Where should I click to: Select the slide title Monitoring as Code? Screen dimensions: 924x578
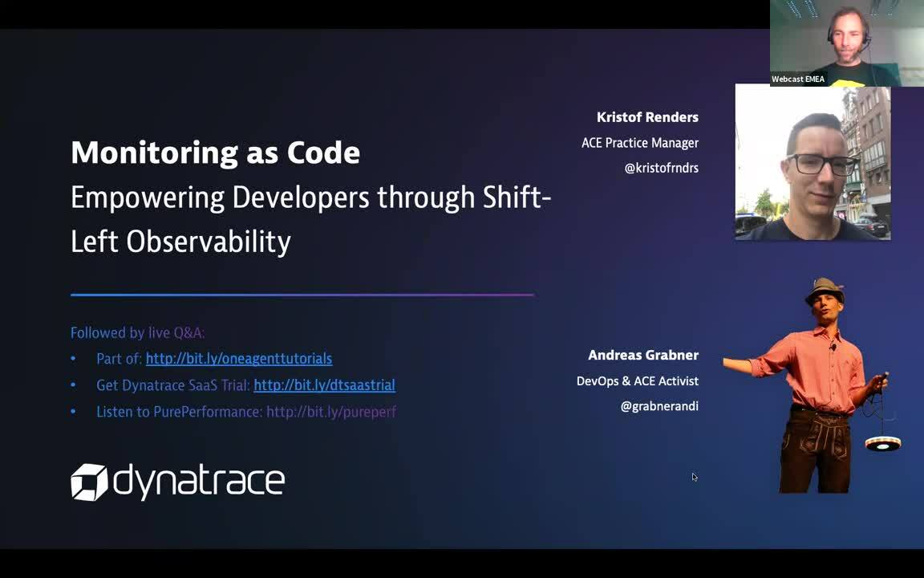[x=215, y=152]
